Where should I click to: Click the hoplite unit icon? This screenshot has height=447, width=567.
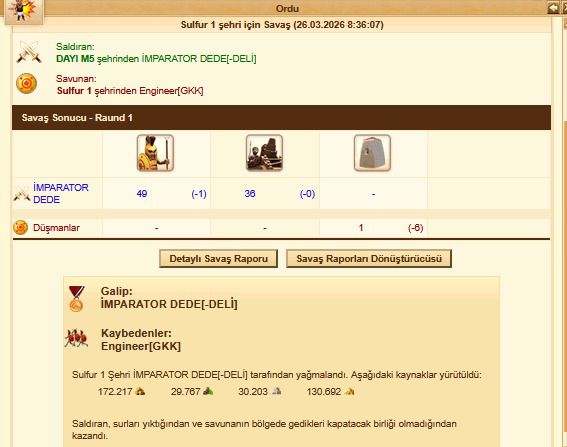pyautogui.click(x=155, y=153)
